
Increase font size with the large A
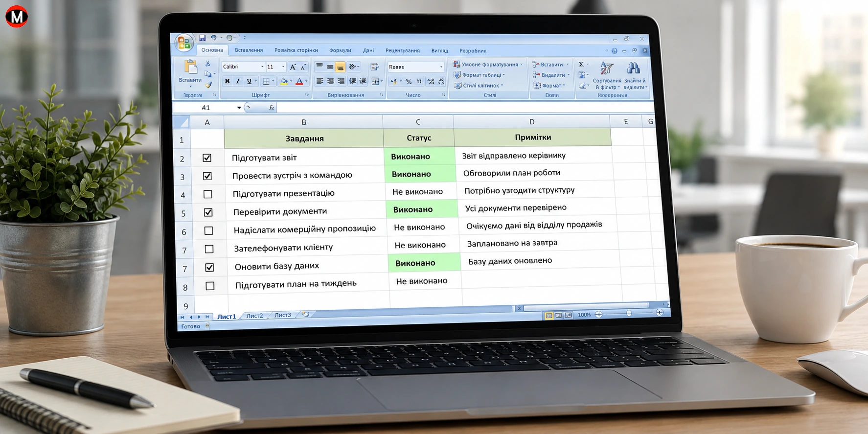point(293,67)
